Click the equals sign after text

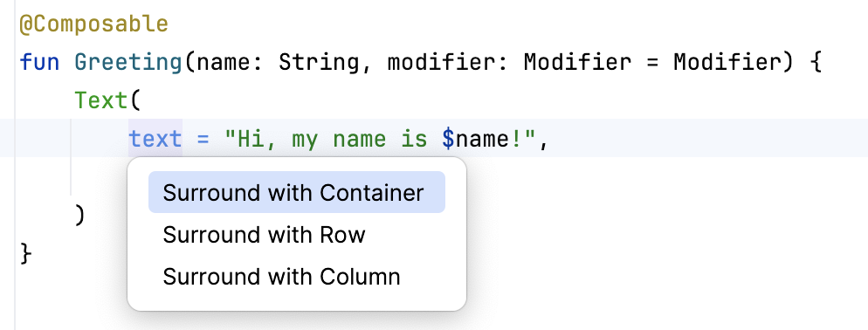(x=203, y=139)
